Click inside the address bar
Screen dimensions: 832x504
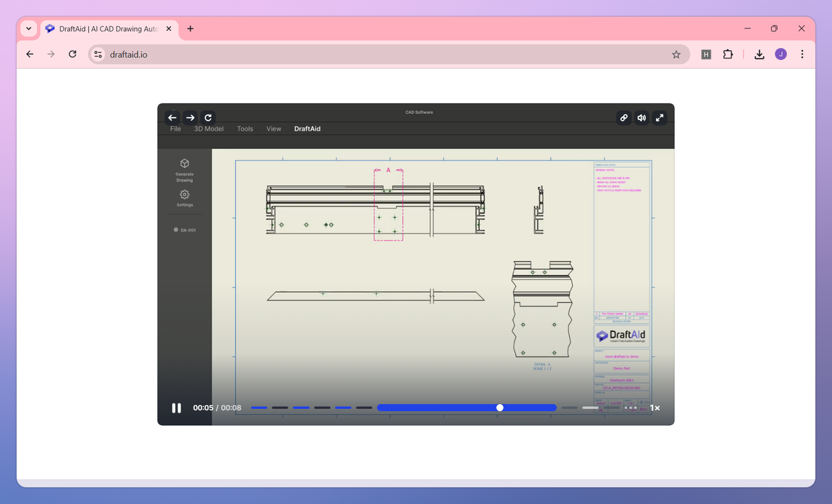tap(277, 53)
